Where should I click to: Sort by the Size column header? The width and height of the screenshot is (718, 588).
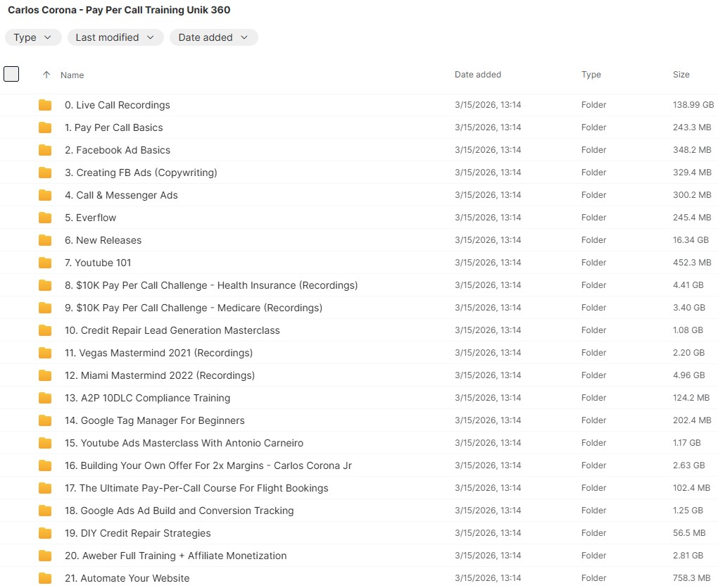coord(681,75)
